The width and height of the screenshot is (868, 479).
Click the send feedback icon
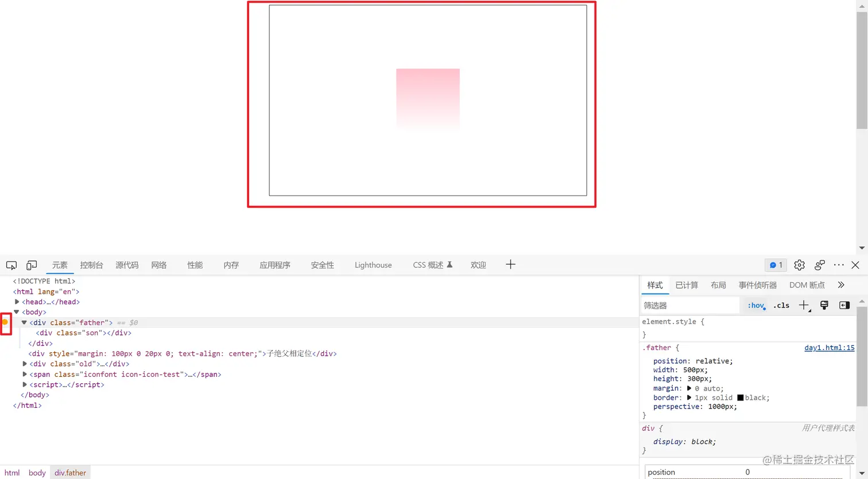click(x=820, y=265)
